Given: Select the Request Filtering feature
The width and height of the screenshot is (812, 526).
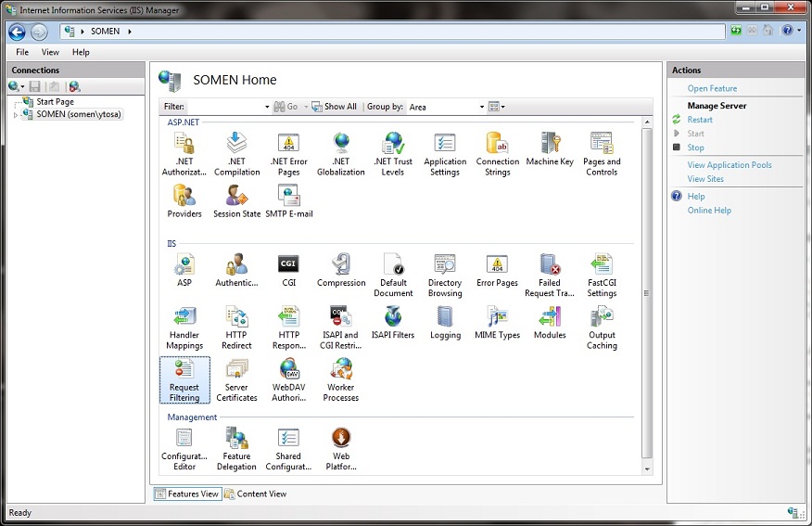Looking at the screenshot, I should coord(184,379).
